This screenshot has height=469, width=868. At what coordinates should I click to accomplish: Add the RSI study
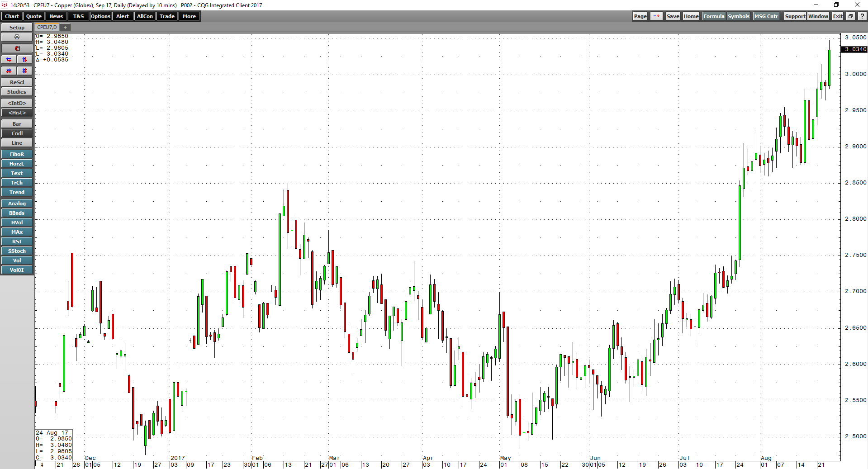17,242
